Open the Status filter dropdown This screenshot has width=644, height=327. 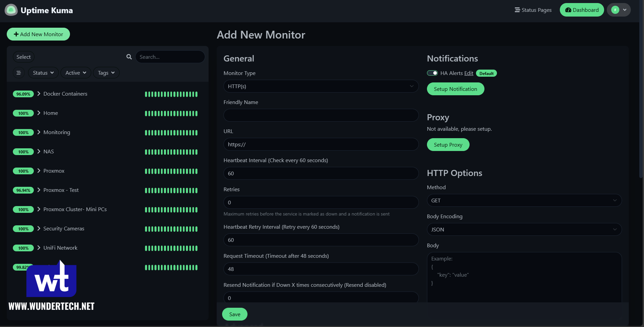43,73
